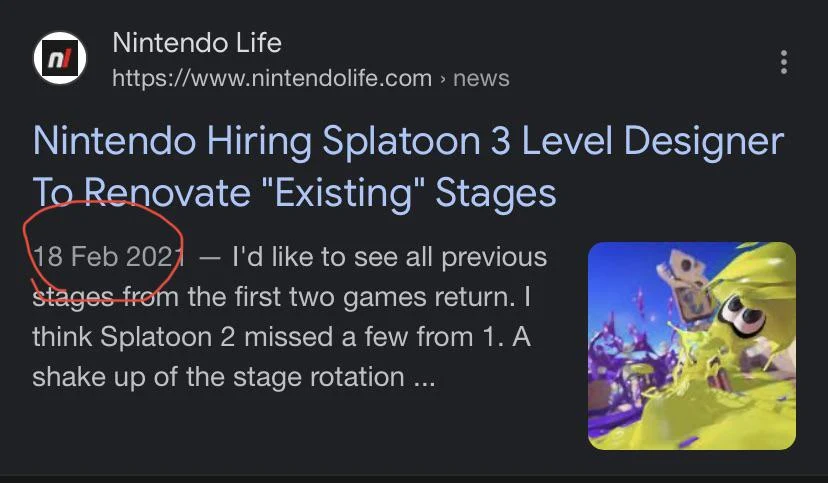Click the "18 Feb 2021" date text

tap(108, 257)
